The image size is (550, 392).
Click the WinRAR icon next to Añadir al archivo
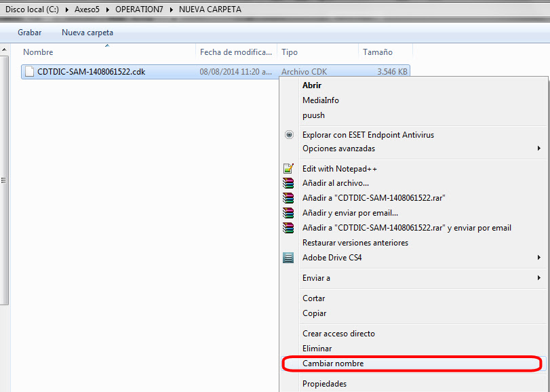(x=288, y=183)
